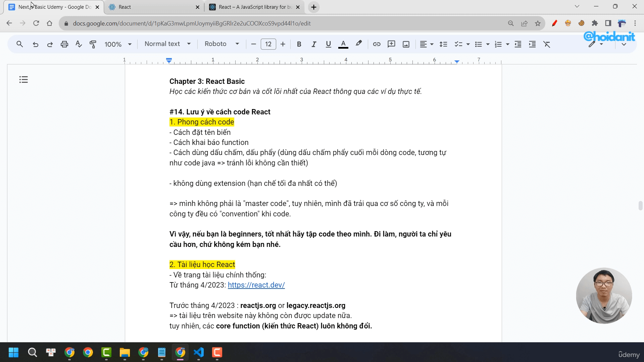The width and height of the screenshot is (644, 362).
Task: Toggle italic formatting
Action: pos(314,44)
